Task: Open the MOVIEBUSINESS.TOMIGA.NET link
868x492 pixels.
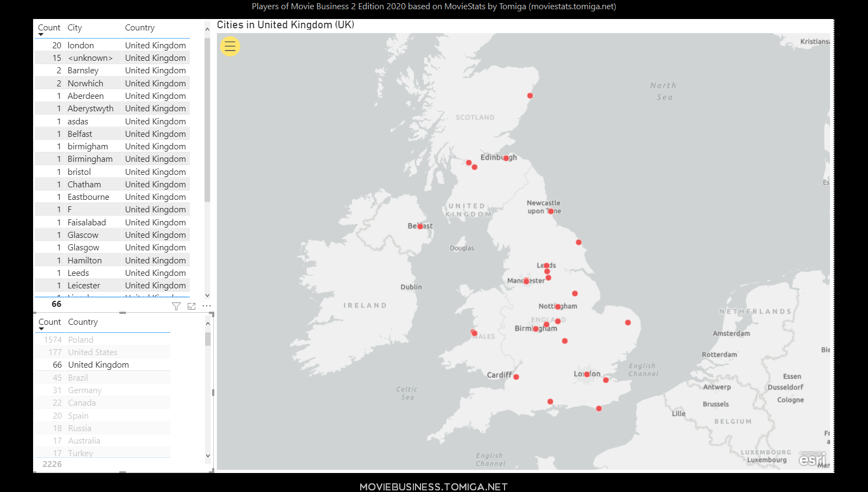Action: coord(433,487)
